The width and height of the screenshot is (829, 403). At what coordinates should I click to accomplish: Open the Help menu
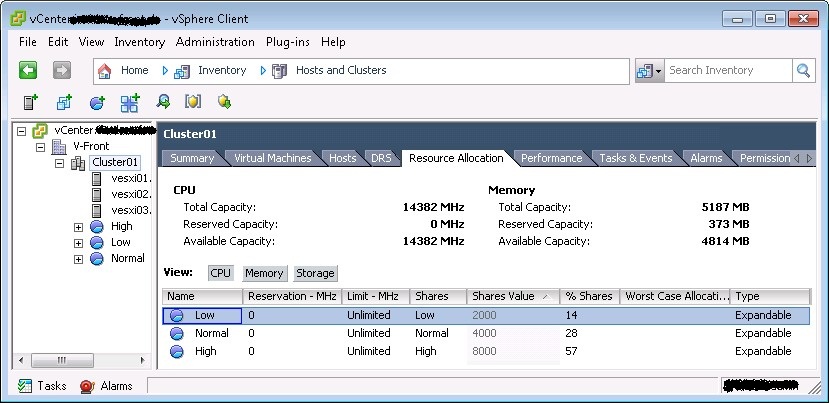pos(333,42)
